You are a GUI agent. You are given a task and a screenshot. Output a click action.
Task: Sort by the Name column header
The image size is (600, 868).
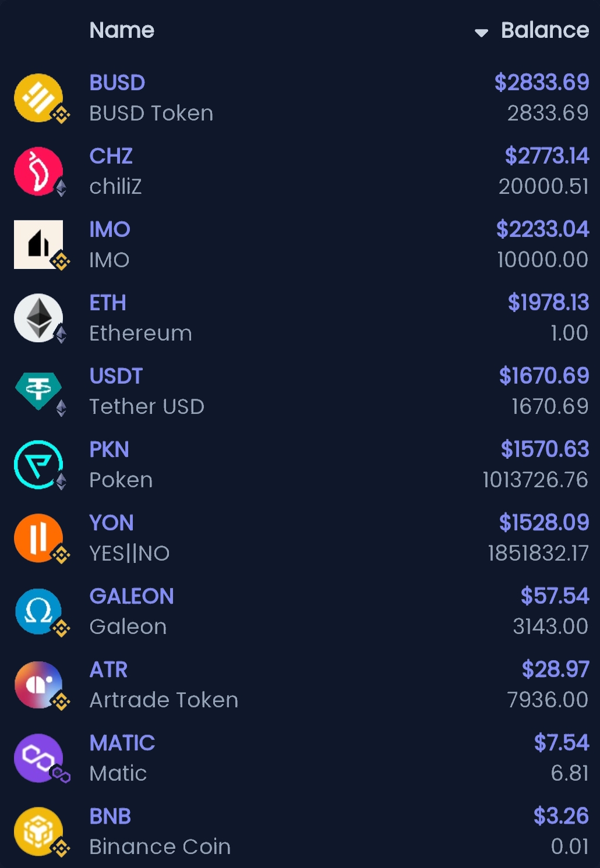click(x=122, y=30)
